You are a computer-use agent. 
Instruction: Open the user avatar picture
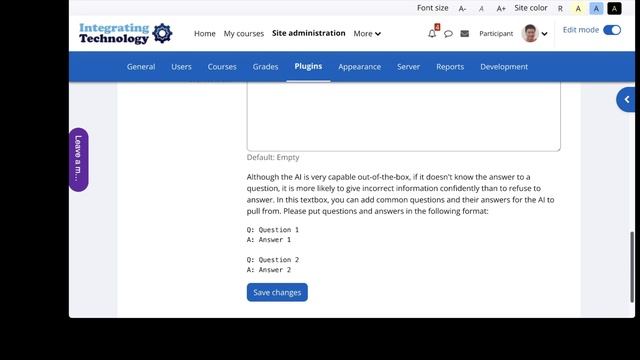tap(530, 33)
